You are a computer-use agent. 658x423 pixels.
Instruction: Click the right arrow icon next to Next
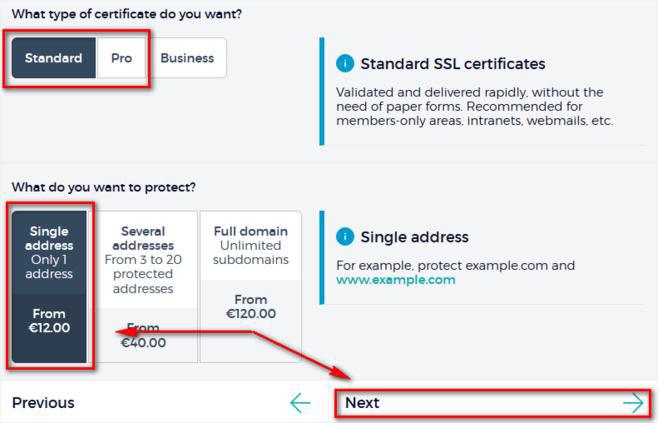(x=633, y=403)
